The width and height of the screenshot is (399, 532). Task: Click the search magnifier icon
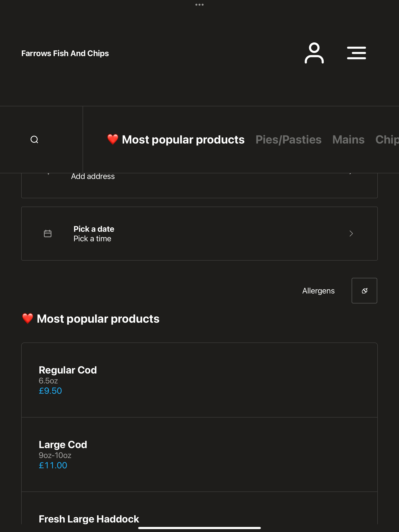(x=34, y=139)
